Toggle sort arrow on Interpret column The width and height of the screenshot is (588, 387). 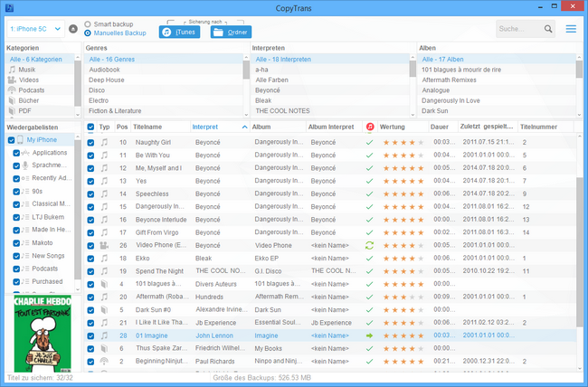point(244,127)
